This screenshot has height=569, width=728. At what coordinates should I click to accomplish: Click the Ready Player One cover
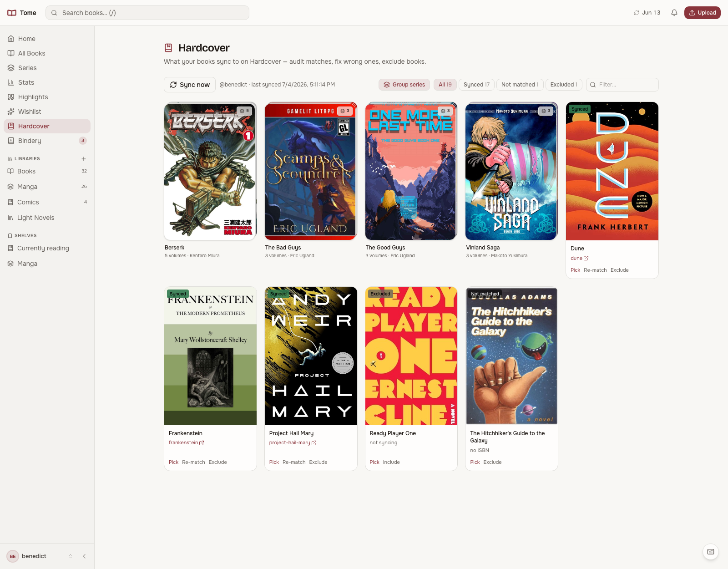411,356
